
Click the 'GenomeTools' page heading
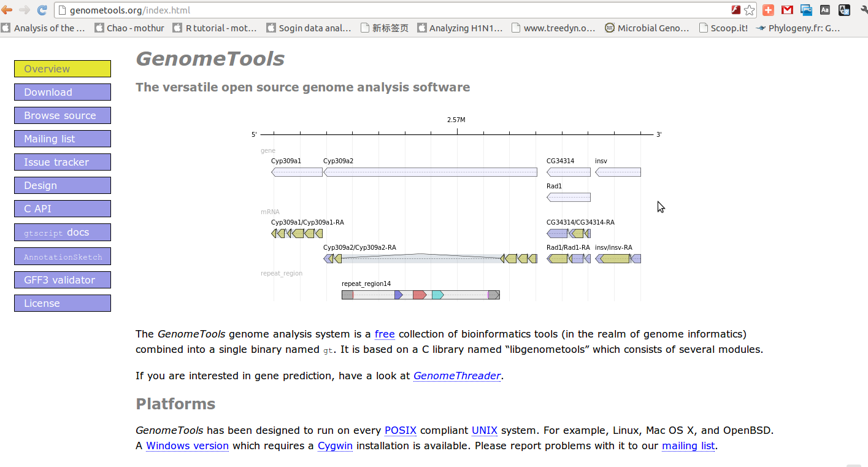[210, 58]
